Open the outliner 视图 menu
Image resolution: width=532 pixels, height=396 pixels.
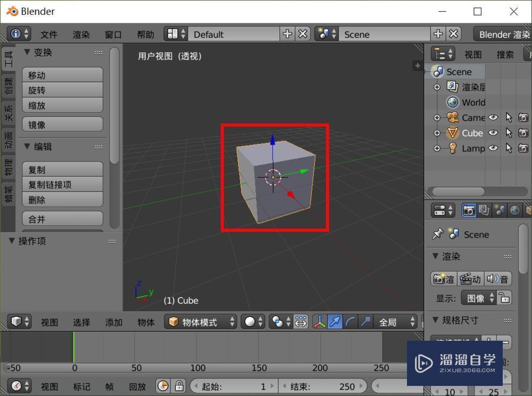click(x=473, y=55)
